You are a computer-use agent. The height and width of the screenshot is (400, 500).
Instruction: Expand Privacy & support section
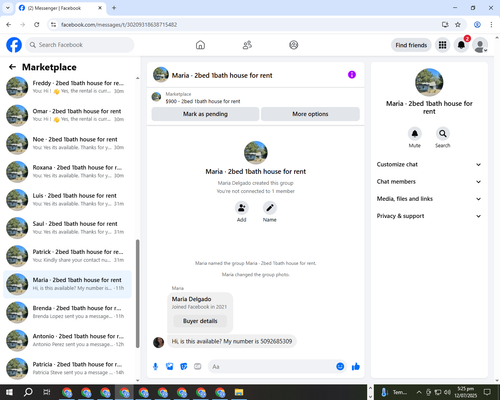pyautogui.click(x=429, y=216)
